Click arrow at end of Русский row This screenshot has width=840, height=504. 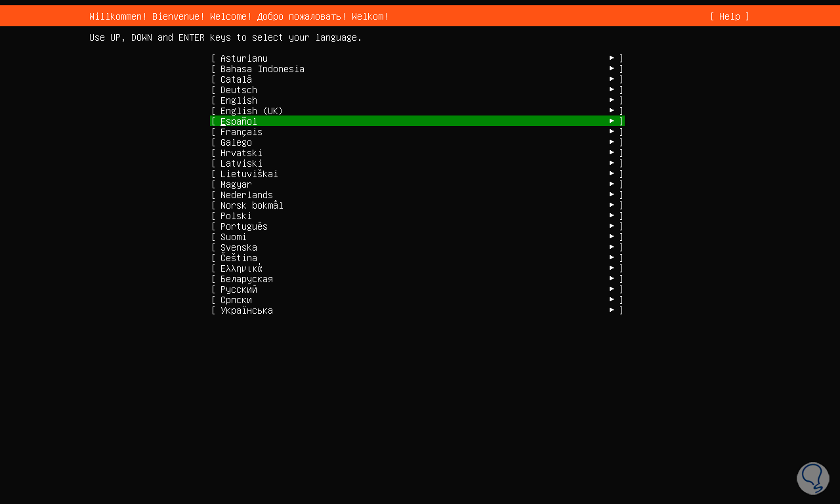click(612, 289)
